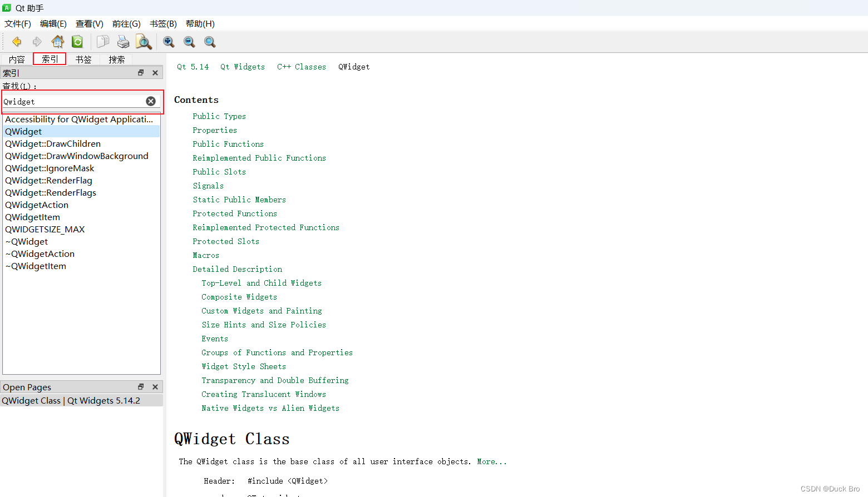This screenshot has height=497, width=868.
Task: Select the ~QWidget destructor entry
Action: [x=81, y=242]
